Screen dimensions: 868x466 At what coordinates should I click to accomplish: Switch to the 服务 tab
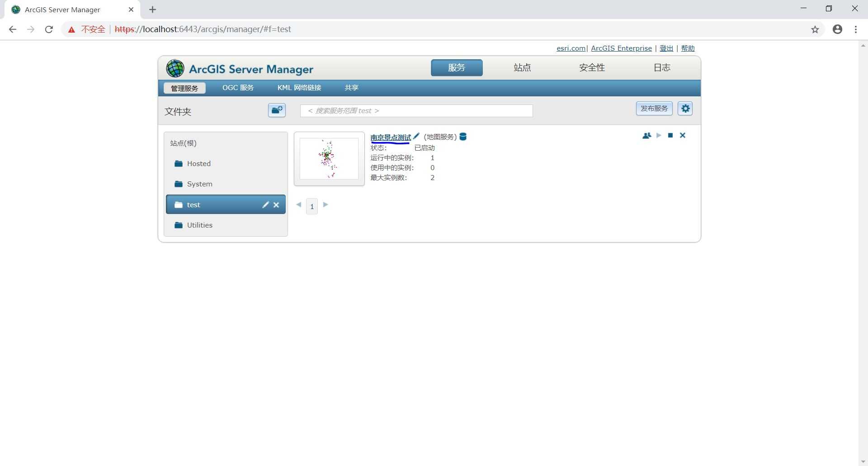click(x=457, y=68)
